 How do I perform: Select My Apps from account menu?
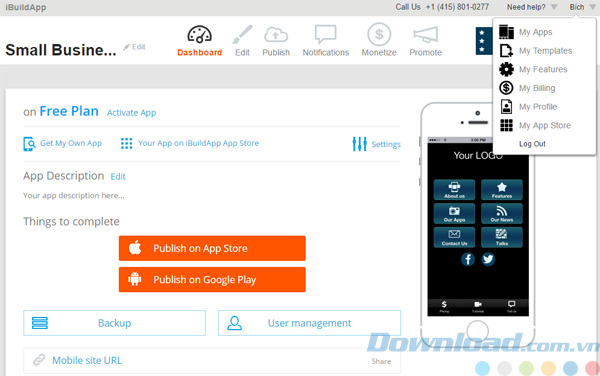coord(535,32)
